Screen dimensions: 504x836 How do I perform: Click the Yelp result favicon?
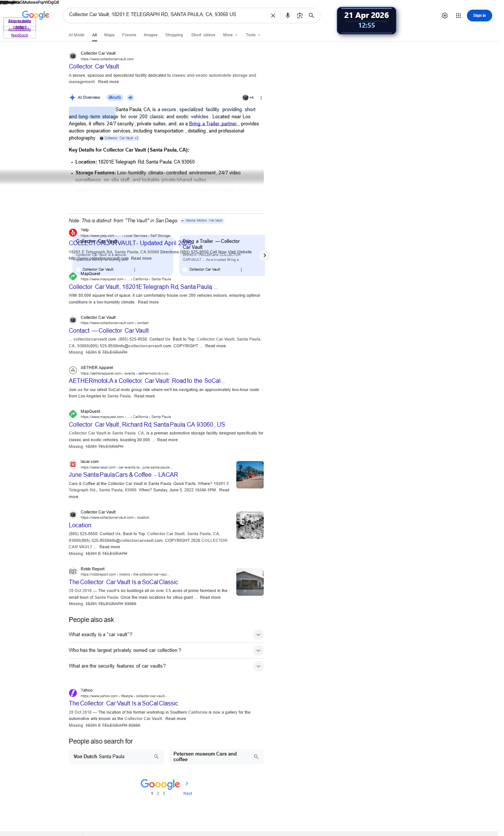tap(73, 233)
